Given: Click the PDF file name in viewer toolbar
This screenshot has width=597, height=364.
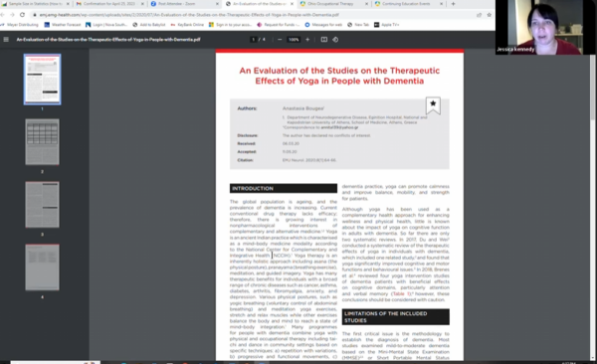Looking at the screenshot, I should (x=108, y=39).
